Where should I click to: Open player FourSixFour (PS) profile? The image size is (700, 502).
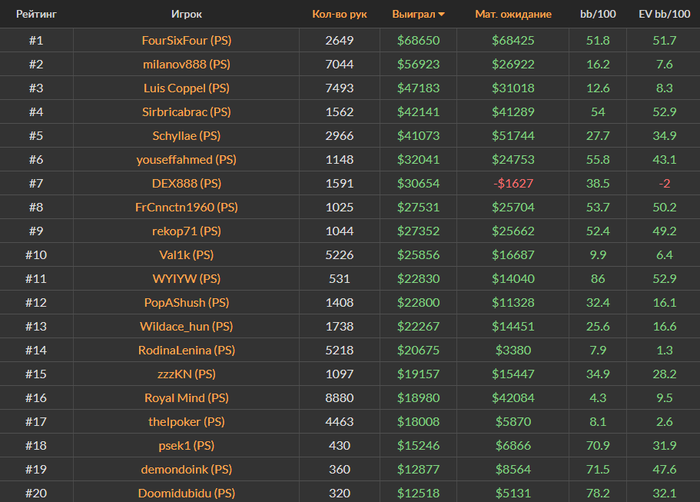click(187, 41)
